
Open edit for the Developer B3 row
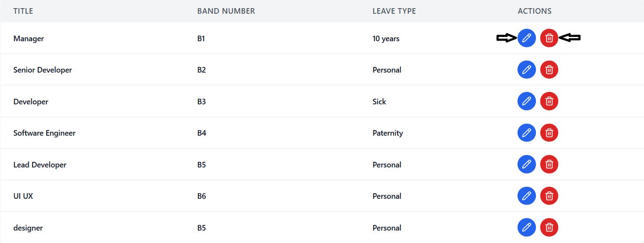pyautogui.click(x=527, y=101)
